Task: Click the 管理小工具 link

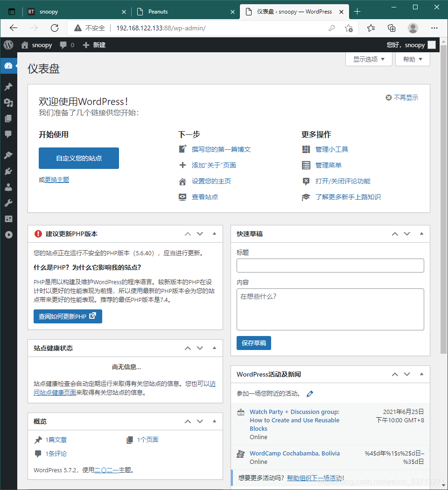Action: 331,149
